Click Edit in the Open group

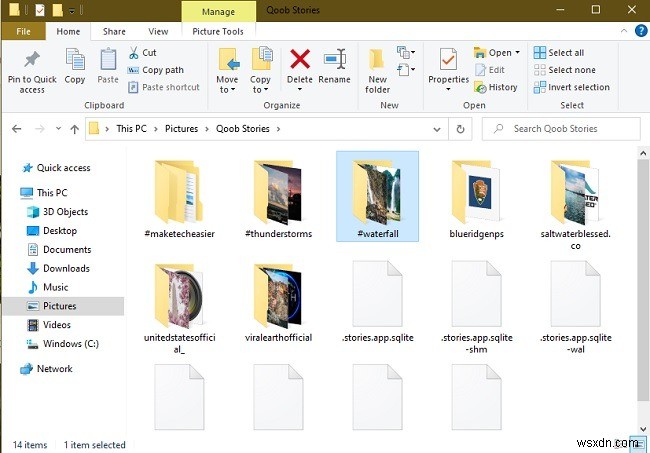(x=490, y=70)
